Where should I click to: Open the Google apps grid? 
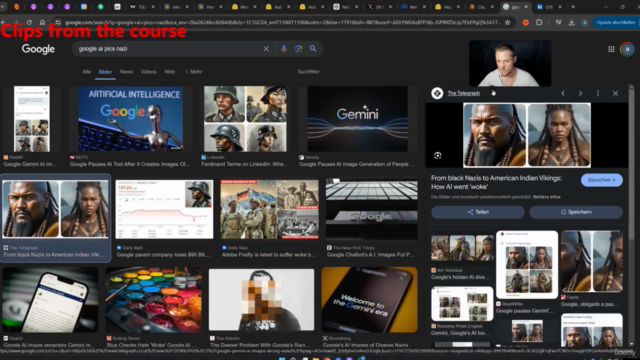pyautogui.click(x=611, y=49)
